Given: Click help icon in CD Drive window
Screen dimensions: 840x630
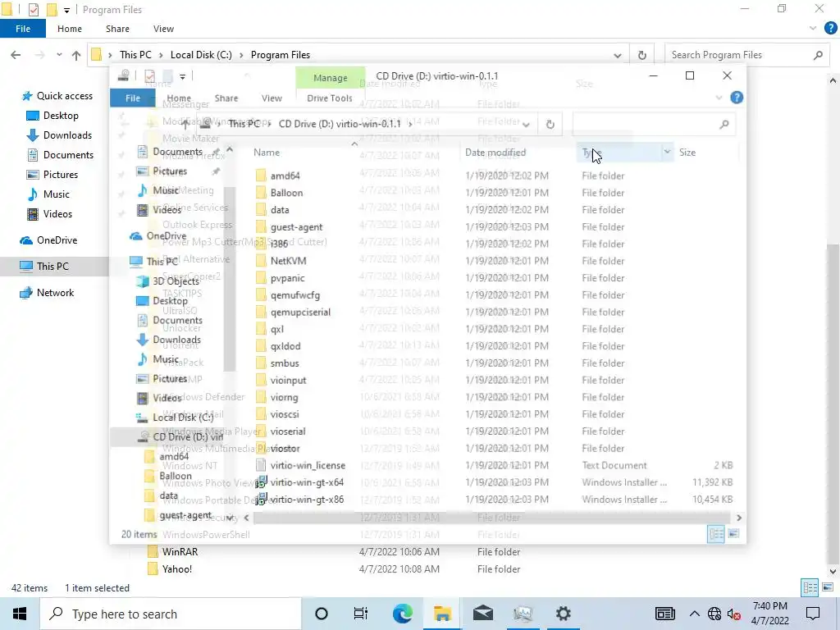Looking at the screenshot, I should pyautogui.click(x=737, y=98).
